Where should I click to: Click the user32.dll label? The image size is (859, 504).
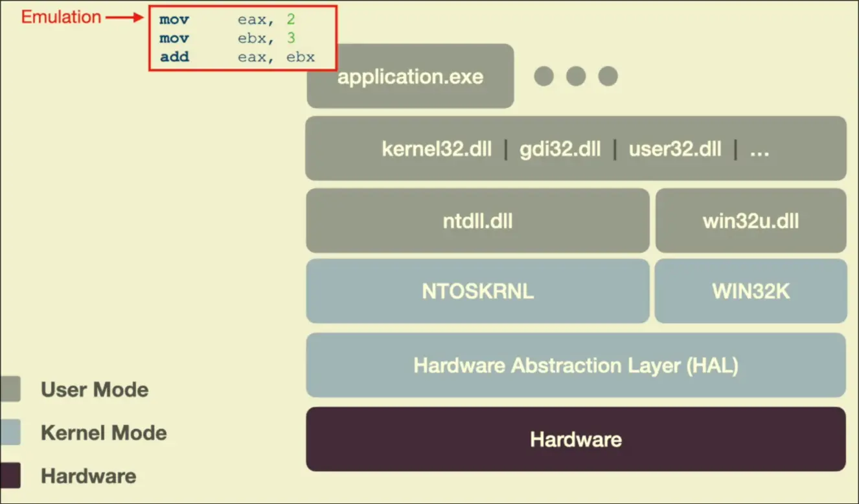(x=674, y=149)
